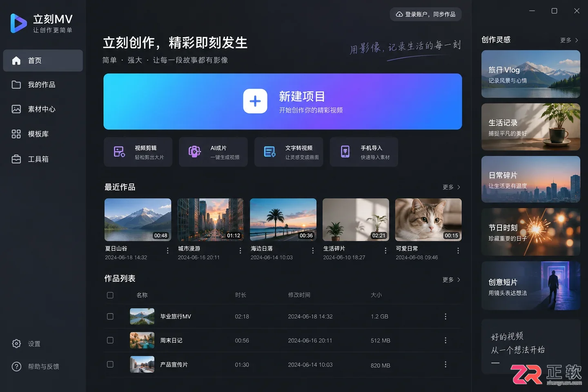
Task: Open options menu for 可爱日常
Action: click(458, 251)
